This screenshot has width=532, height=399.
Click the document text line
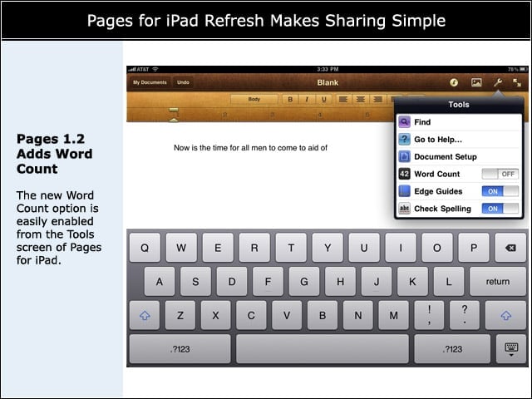250,148
